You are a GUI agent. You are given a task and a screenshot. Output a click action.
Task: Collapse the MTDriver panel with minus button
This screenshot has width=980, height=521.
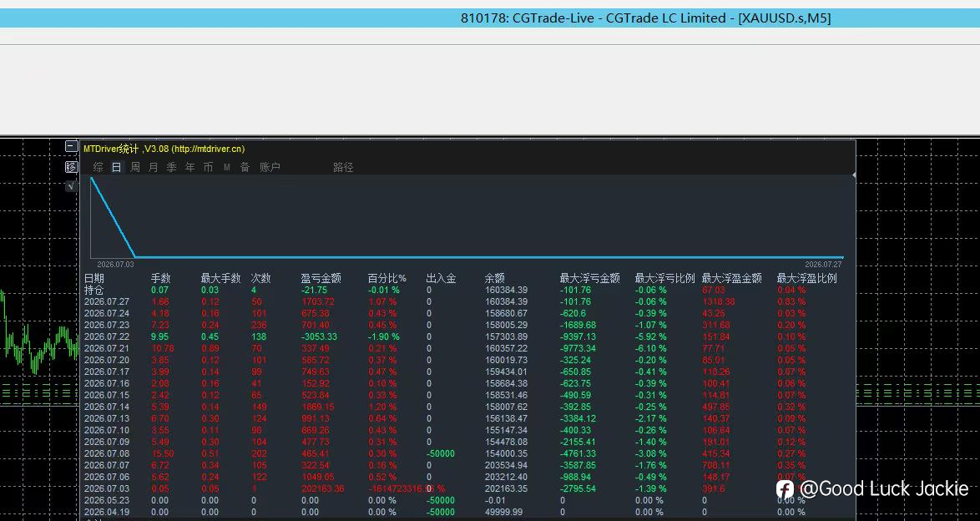pyautogui.click(x=71, y=146)
